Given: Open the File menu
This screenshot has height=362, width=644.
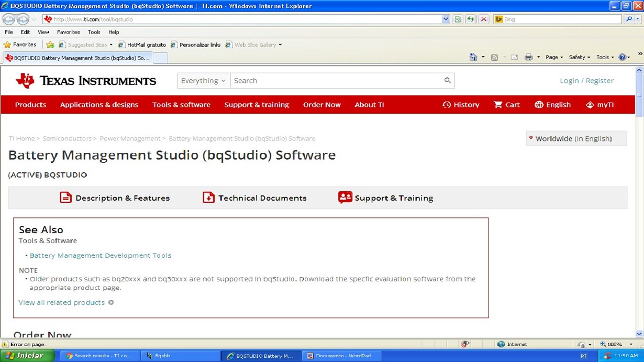Looking at the screenshot, I should (x=9, y=32).
